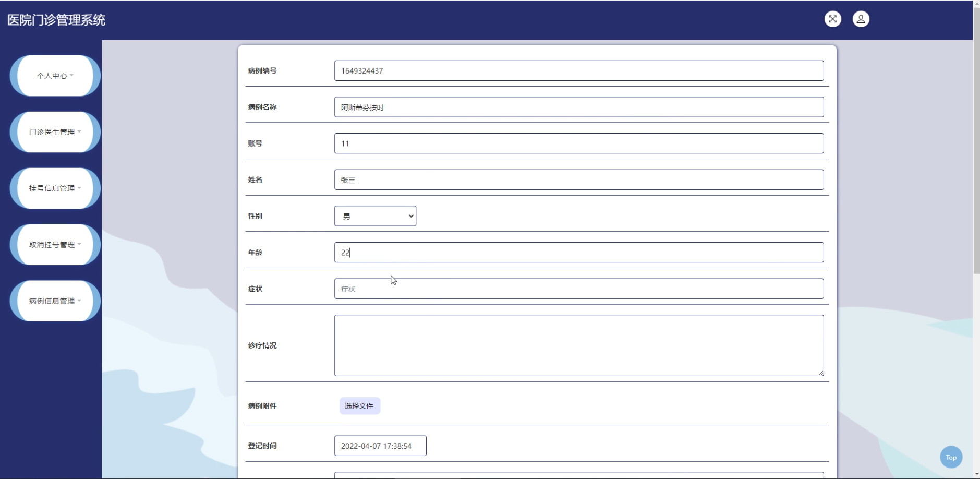Open the user profile icon
This screenshot has width=980, height=479.
(861, 19)
